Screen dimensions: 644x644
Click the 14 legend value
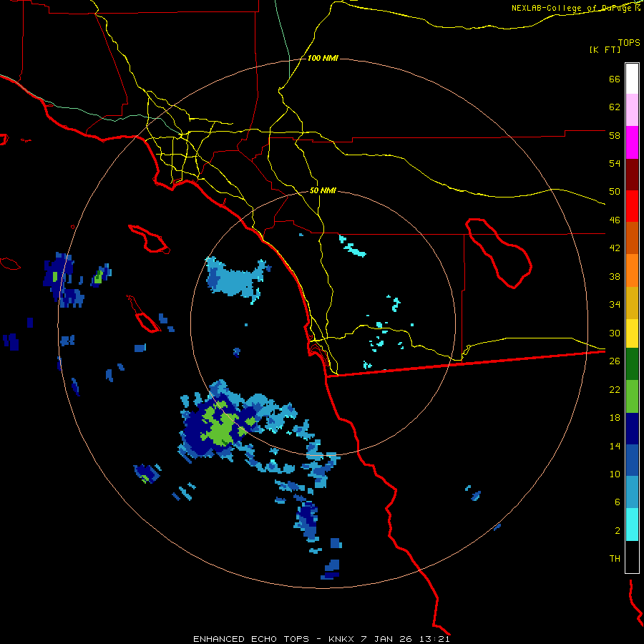click(615, 446)
